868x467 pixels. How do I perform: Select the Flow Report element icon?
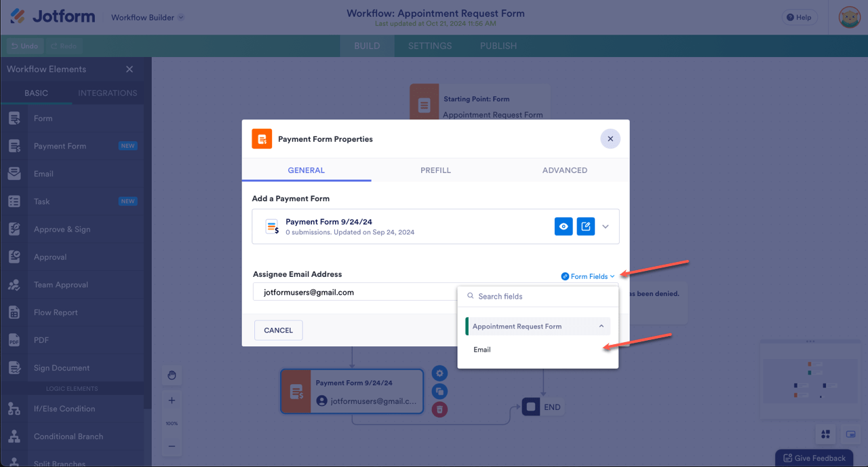14,312
